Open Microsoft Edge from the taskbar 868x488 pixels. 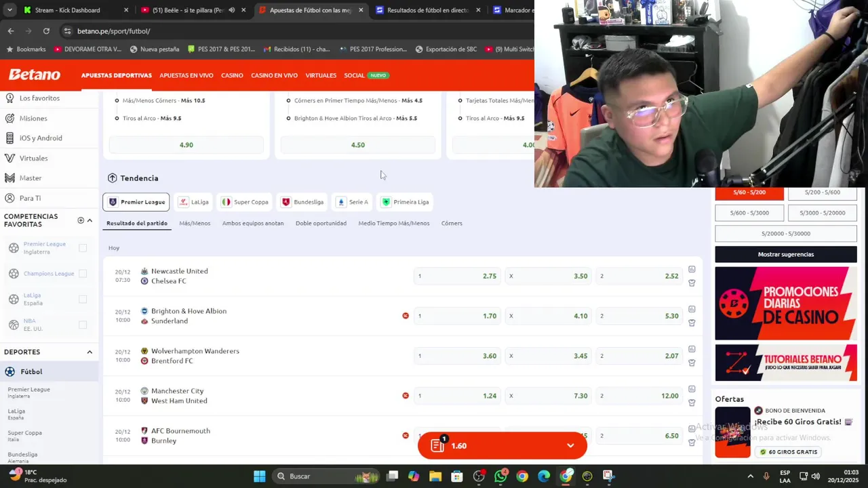point(544,476)
